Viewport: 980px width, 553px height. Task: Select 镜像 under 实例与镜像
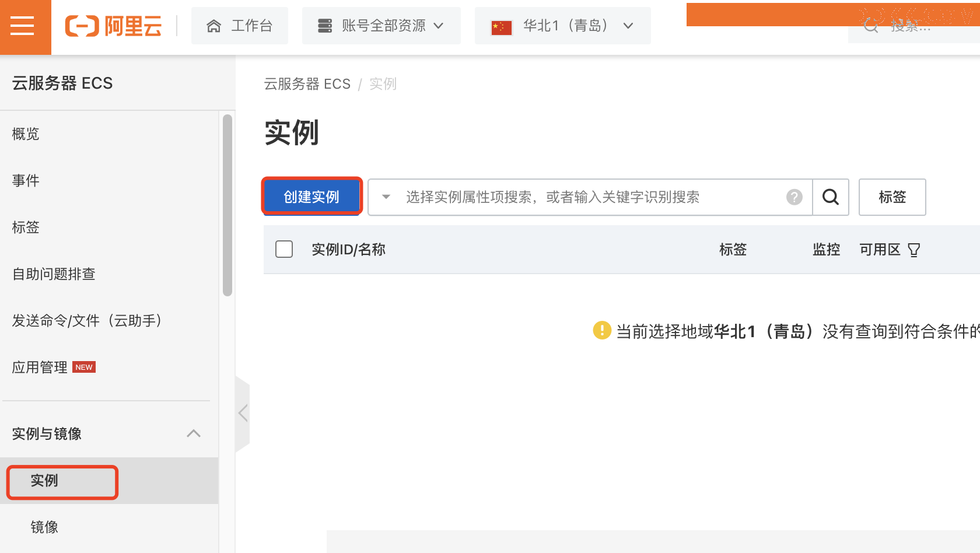coord(44,527)
